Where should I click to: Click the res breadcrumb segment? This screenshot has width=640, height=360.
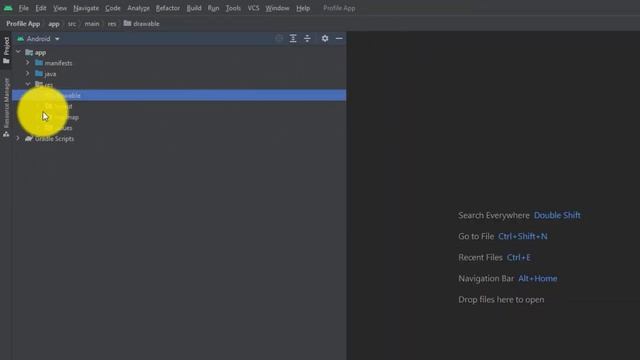[x=112, y=24]
